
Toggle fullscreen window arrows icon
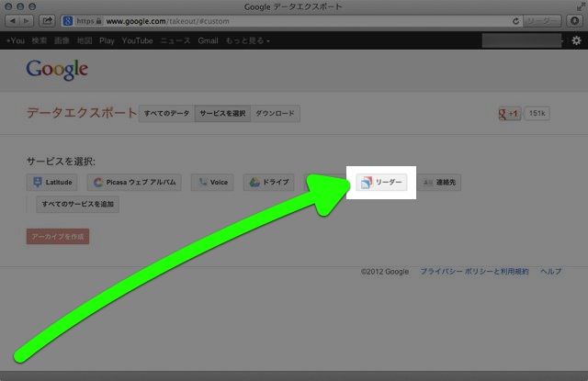pos(581,6)
